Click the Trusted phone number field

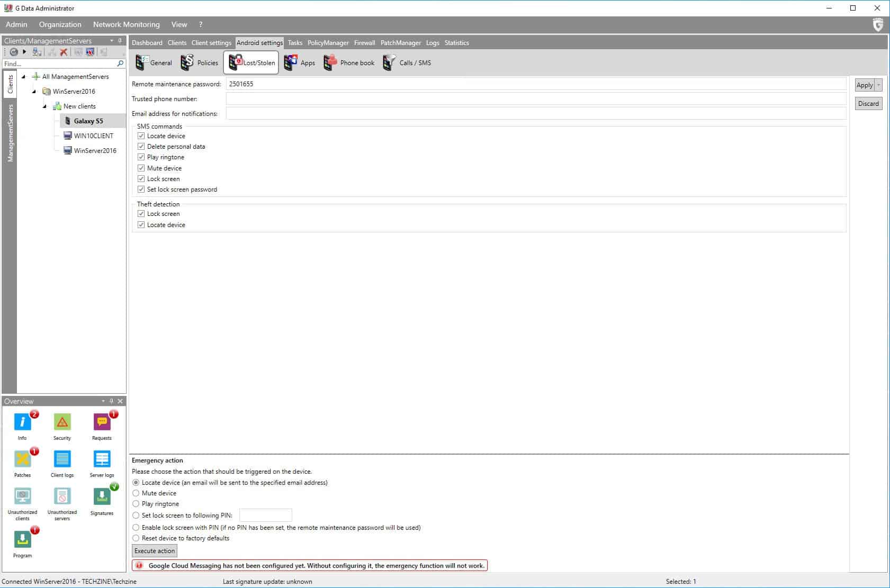(536, 99)
